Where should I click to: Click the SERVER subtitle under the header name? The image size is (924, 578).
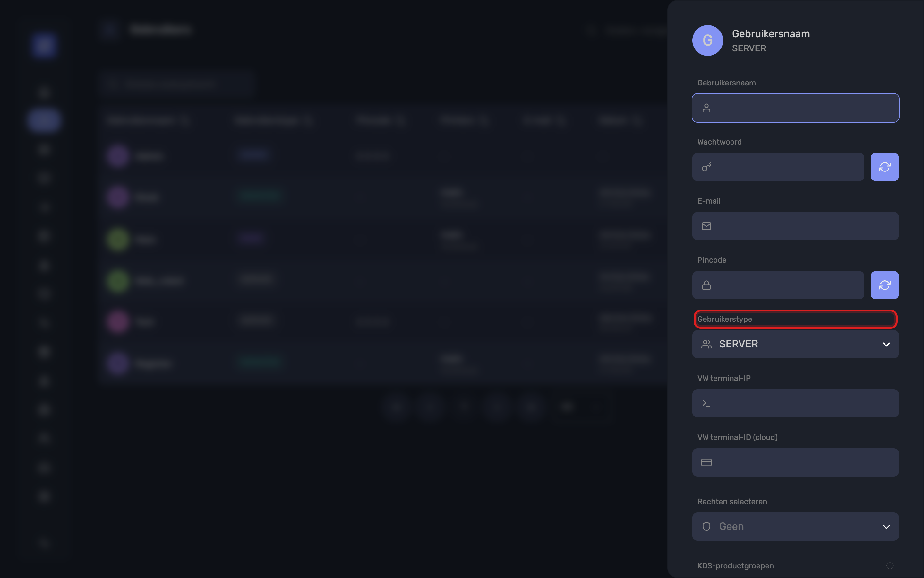(x=749, y=48)
